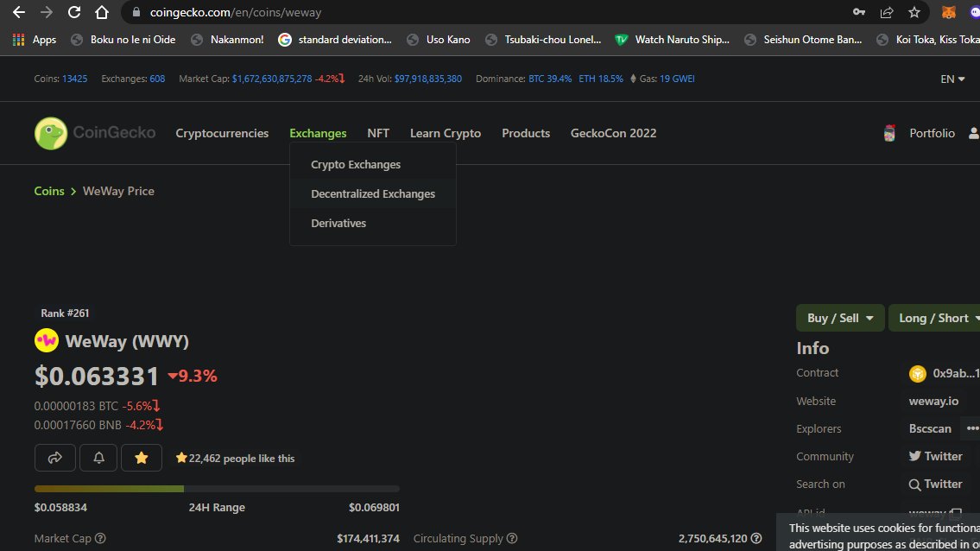Click the Rank #261 badge

[65, 313]
